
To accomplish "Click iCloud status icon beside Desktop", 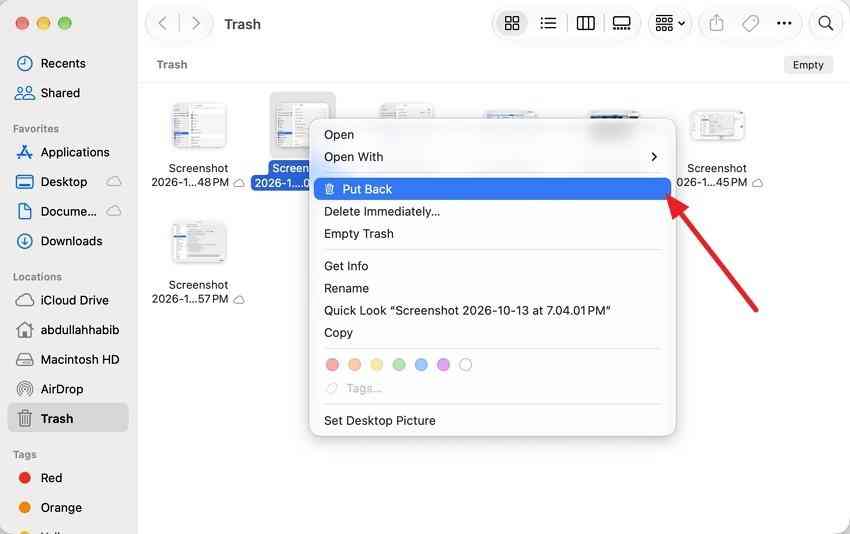I will [114, 182].
